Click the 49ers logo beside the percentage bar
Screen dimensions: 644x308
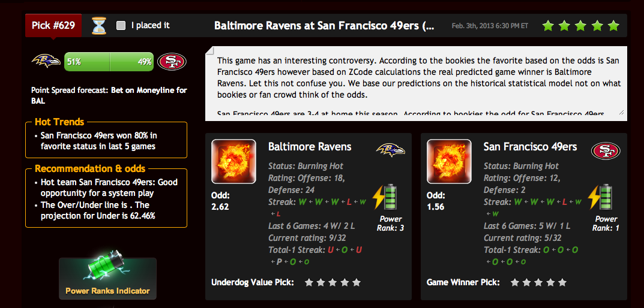click(172, 62)
